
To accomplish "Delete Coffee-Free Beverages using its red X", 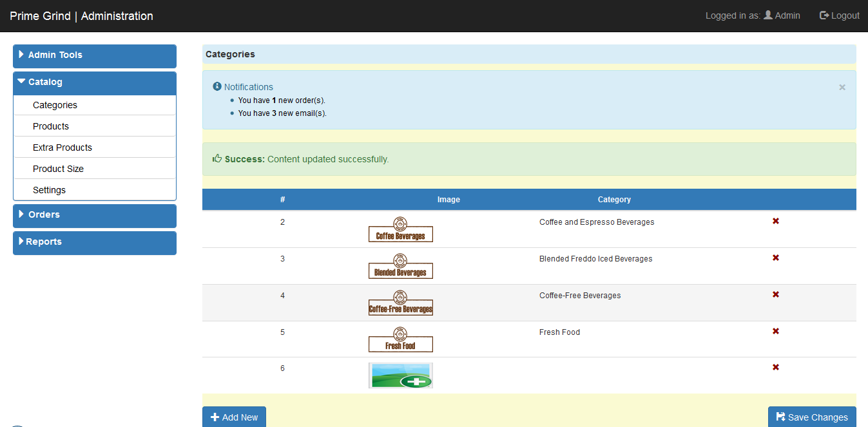I will click(775, 294).
